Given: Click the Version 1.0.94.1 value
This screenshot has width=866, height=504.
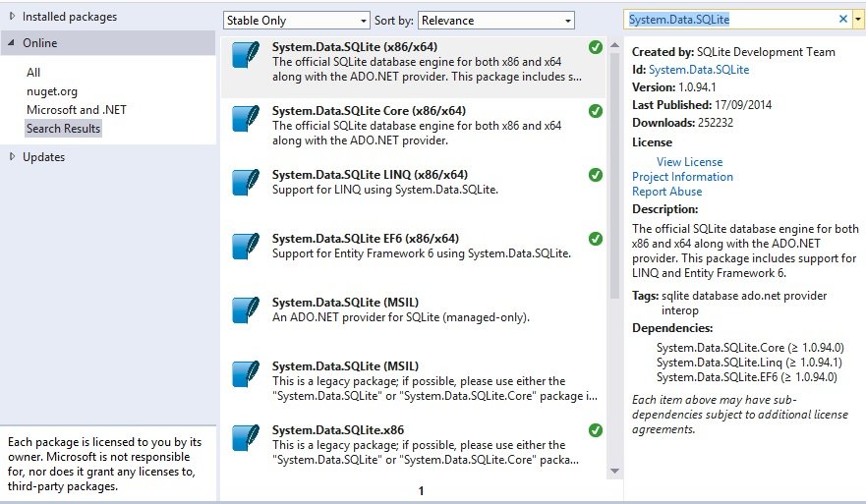Looking at the screenshot, I should 697,87.
